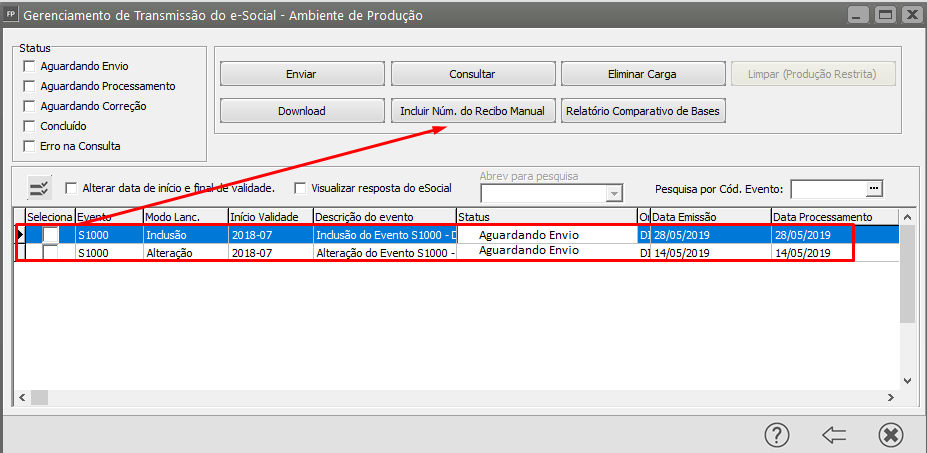Click Descrição do evento column header

(385, 216)
